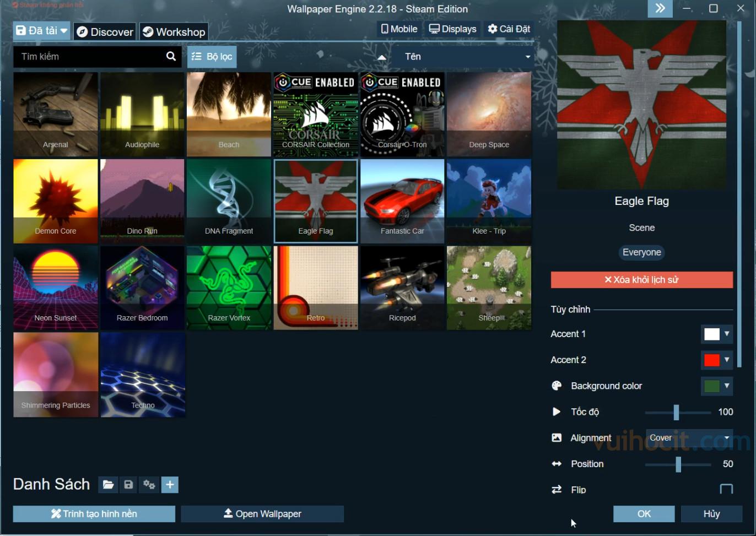Adjust the Tốc độ speed slider
756x536 pixels.
pyautogui.click(x=678, y=412)
